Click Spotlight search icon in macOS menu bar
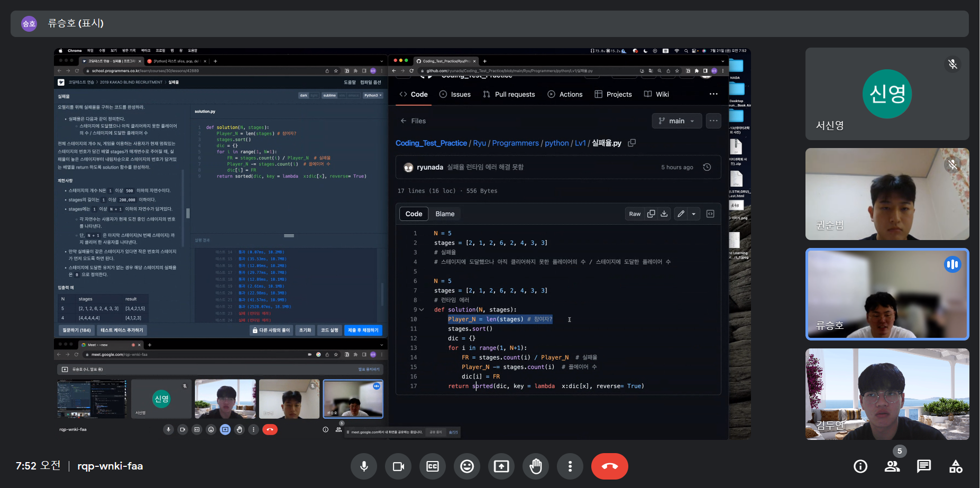The width and height of the screenshot is (980, 488). [686, 51]
